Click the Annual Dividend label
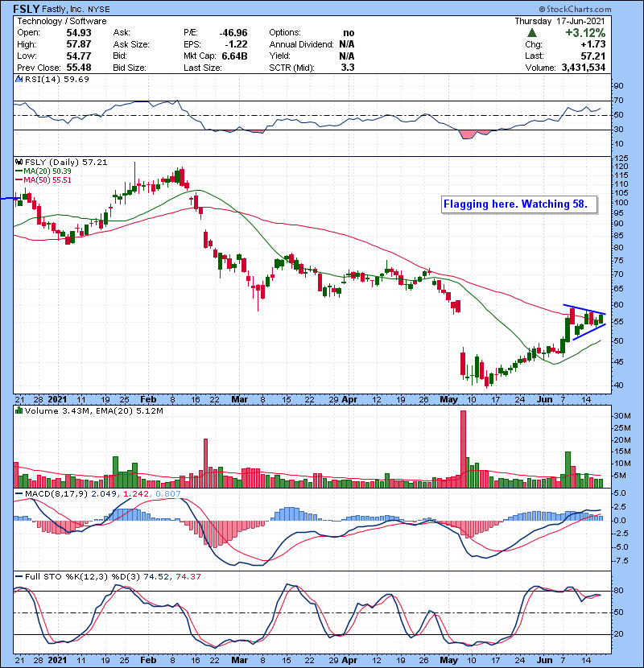 tap(302, 44)
